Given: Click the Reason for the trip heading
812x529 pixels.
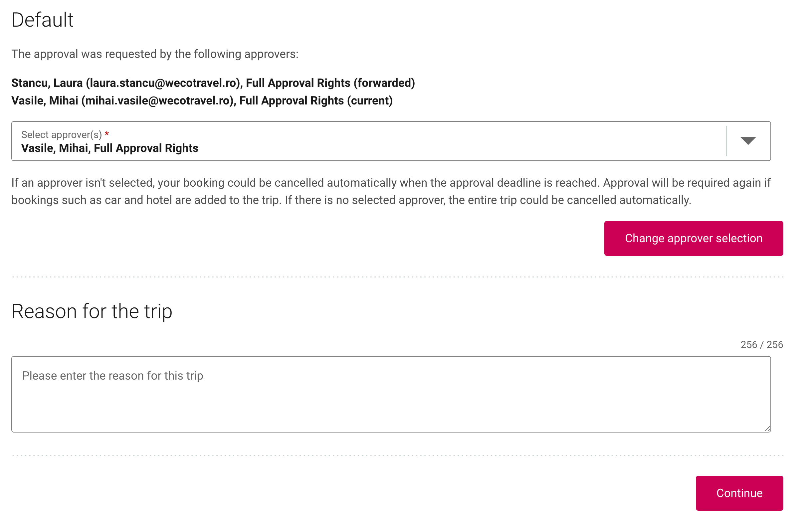Looking at the screenshot, I should (x=92, y=311).
